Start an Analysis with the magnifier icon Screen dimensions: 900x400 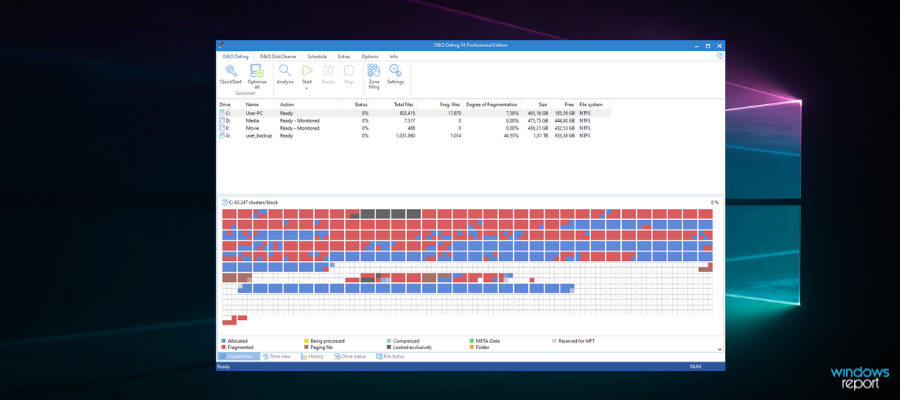point(285,71)
